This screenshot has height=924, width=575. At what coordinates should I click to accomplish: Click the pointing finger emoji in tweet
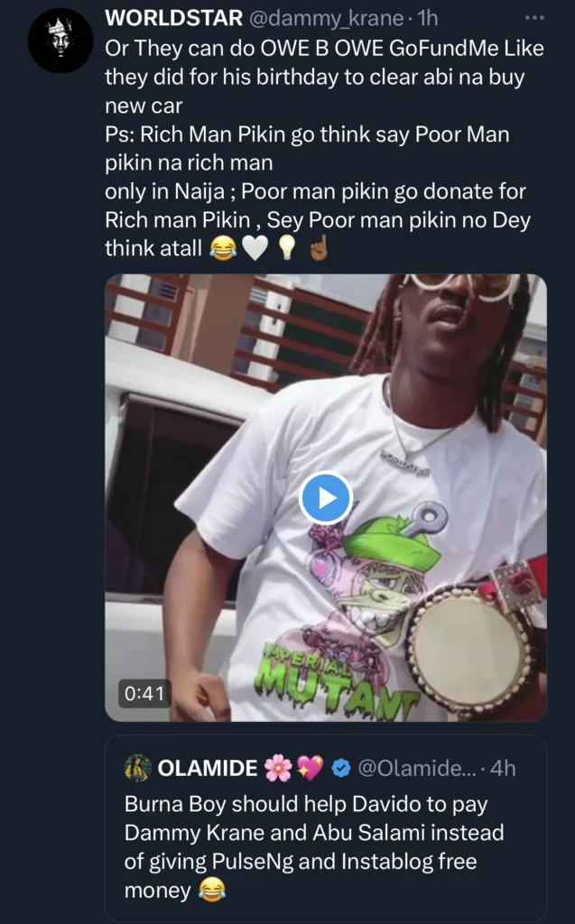319,247
